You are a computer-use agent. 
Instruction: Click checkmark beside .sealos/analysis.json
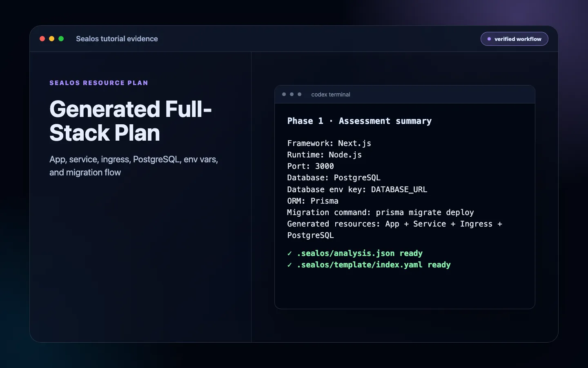pos(290,253)
